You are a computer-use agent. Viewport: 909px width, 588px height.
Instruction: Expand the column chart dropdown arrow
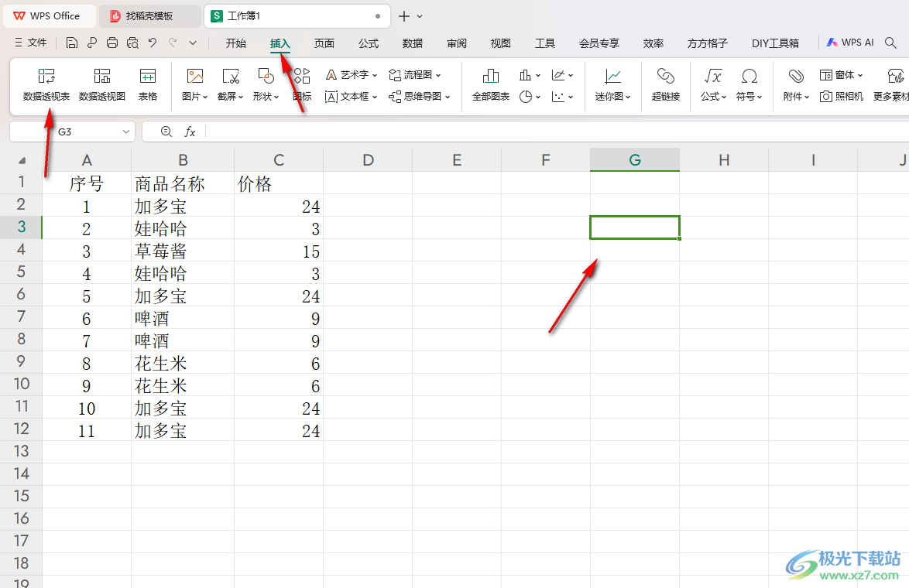[x=538, y=75]
